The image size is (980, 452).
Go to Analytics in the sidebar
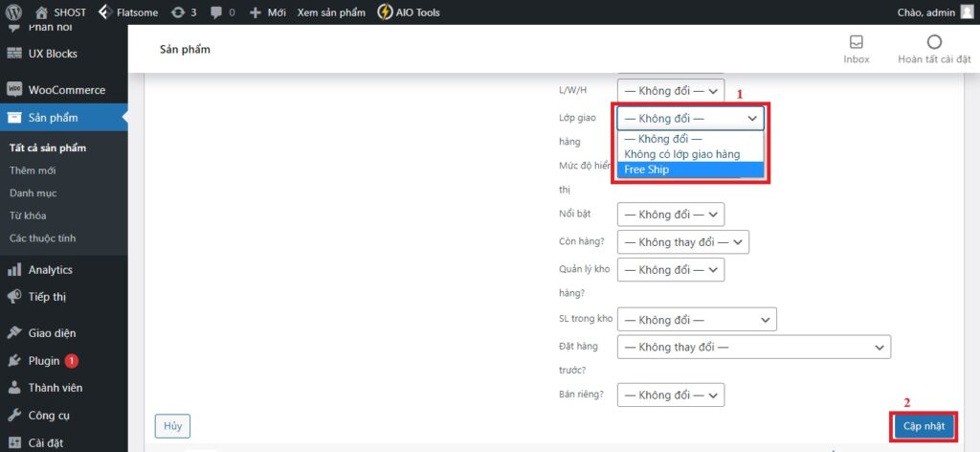50,270
